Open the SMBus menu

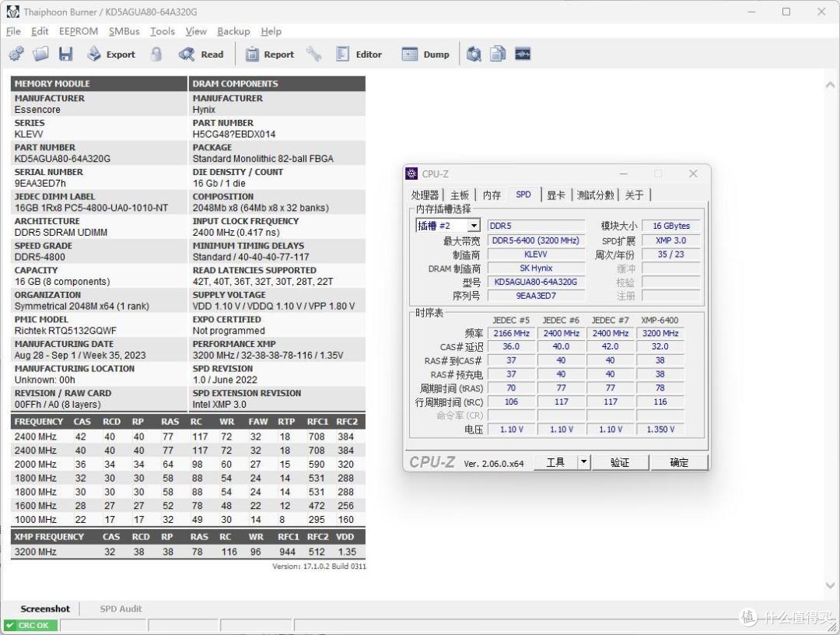124,31
